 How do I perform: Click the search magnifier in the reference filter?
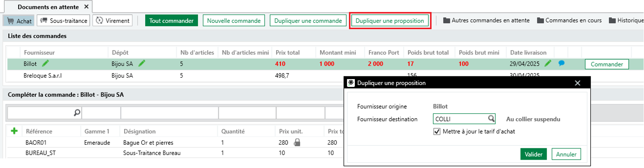point(77,113)
